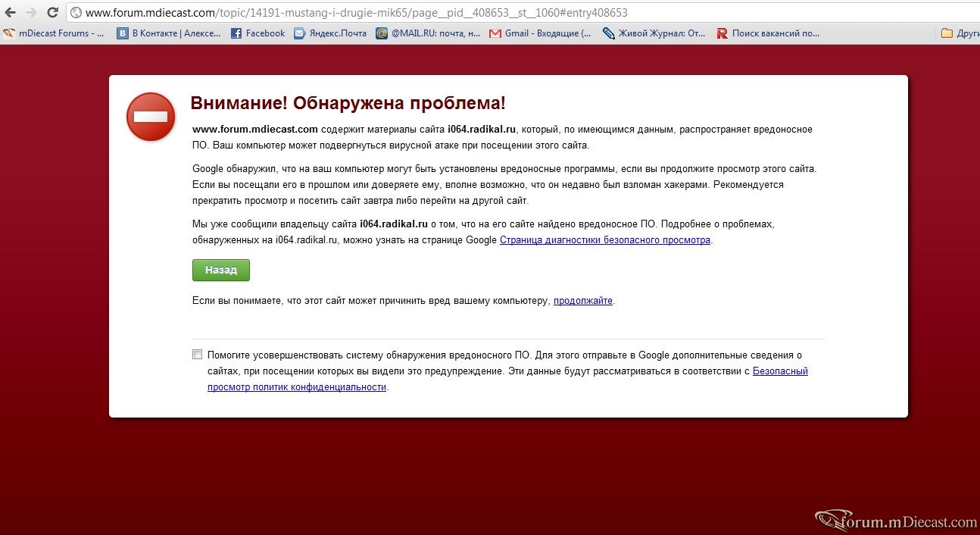This screenshot has height=535, width=980.
Task: Click the globe icon in address bar
Action: coord(76,13)
